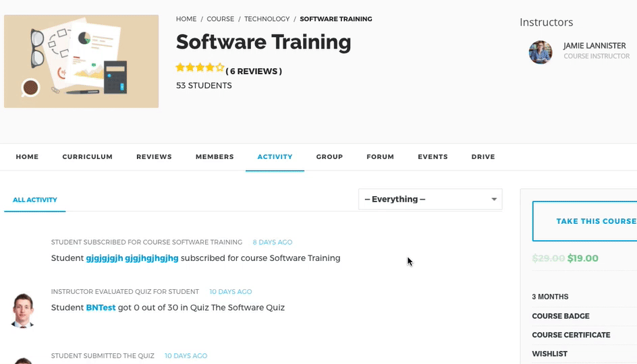Open the Forum tab
This screenshot has height=364, width=637.
pyautogui.click(x=380, y=157)
